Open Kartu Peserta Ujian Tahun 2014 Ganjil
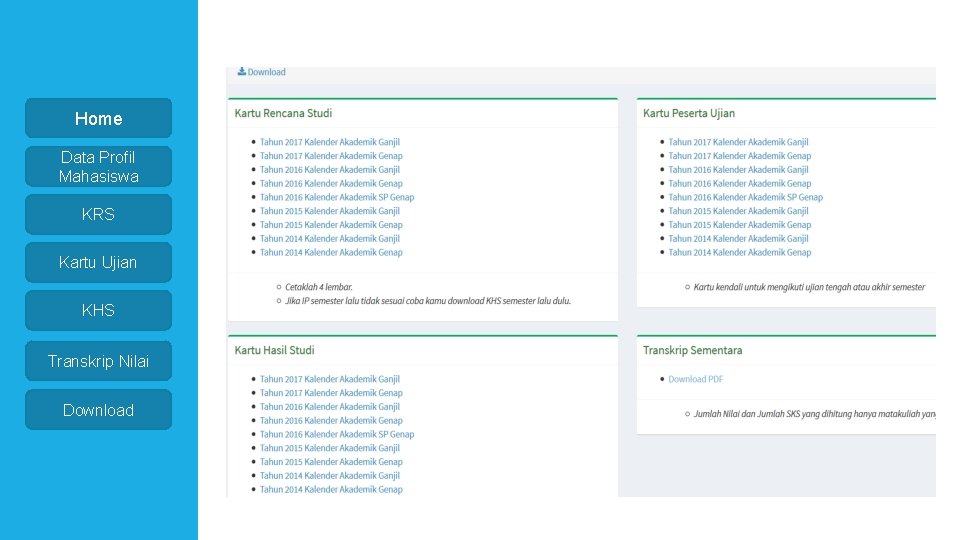The width and height of the screenshot is (960, 540). pyautogui.click(x=738, y=239)
